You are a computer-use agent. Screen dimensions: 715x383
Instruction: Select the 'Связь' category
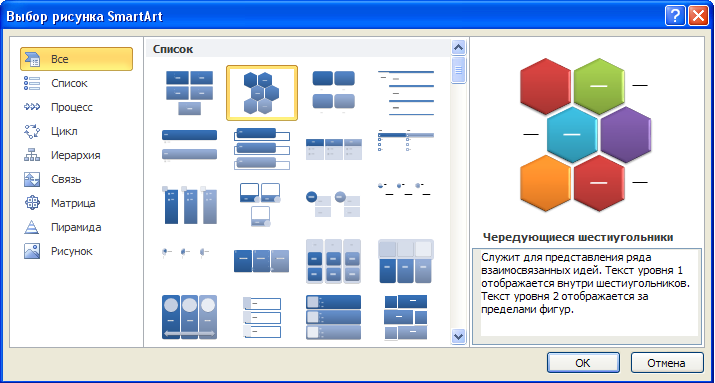click(x=76, y=179)
